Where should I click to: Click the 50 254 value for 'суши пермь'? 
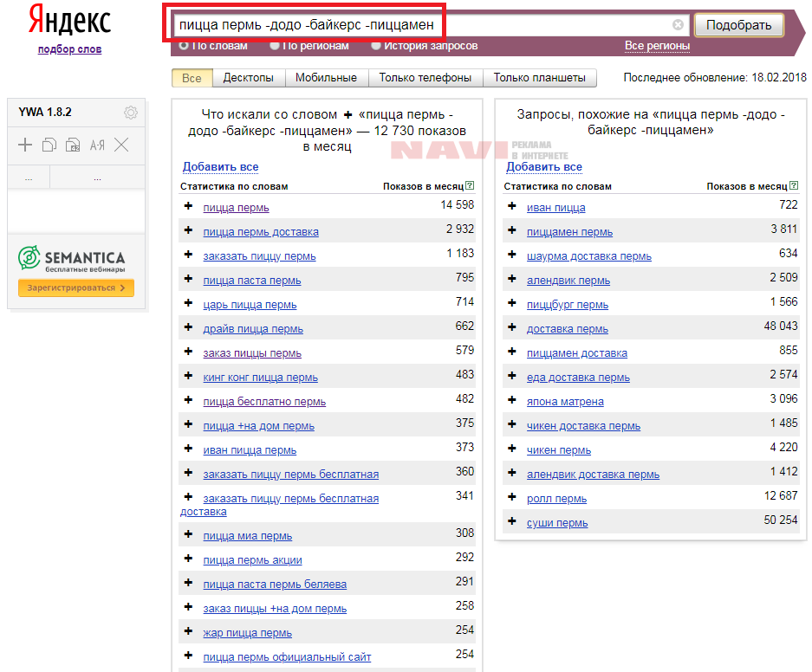[x=781, y=520]
